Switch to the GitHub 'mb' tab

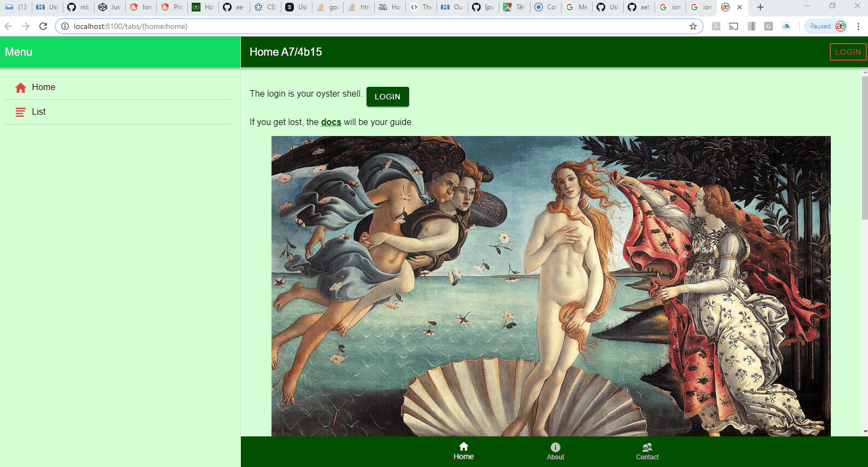pyautogui.click(x=78, y=7)
